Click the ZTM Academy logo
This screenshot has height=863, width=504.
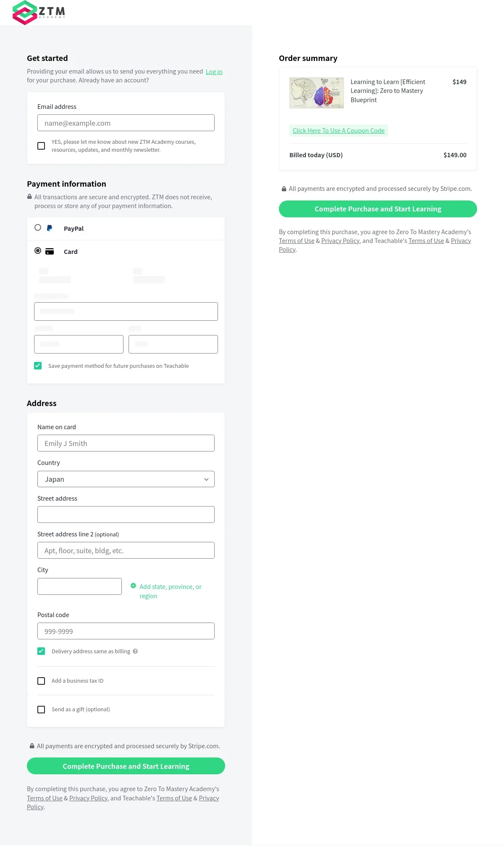tap(39, 12)
